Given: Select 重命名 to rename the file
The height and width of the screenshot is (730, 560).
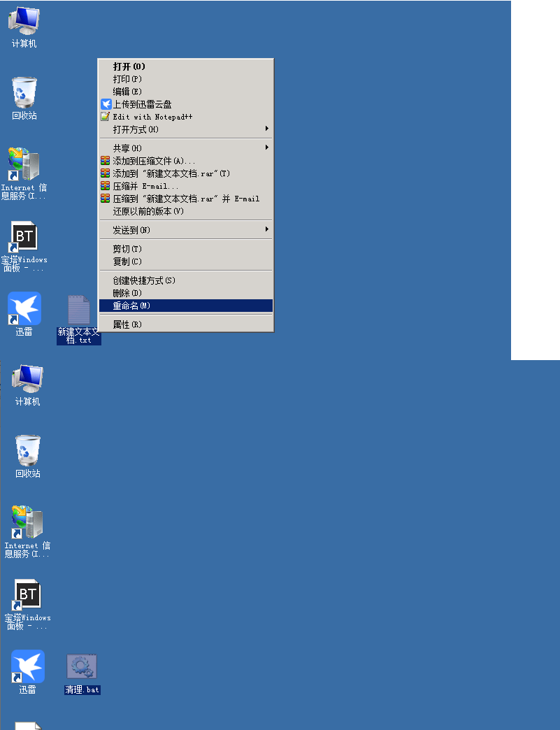Looking at the screenshot, I should coord(140,306).
